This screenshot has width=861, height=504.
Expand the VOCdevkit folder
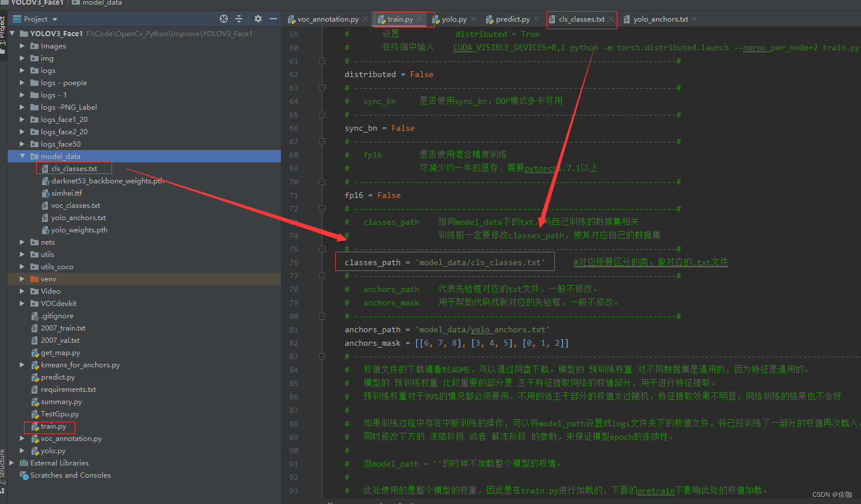click(22, 303)
